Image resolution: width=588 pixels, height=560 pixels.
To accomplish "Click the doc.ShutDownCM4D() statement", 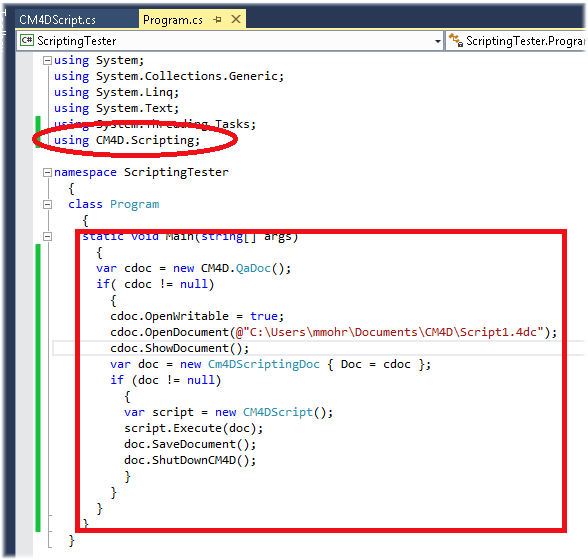I will point(190,460).
